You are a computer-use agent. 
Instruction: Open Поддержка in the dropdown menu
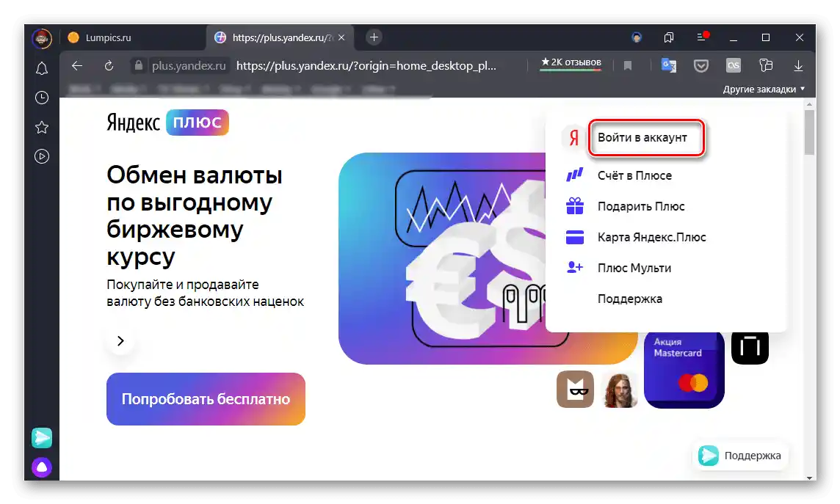pos(629,299)
